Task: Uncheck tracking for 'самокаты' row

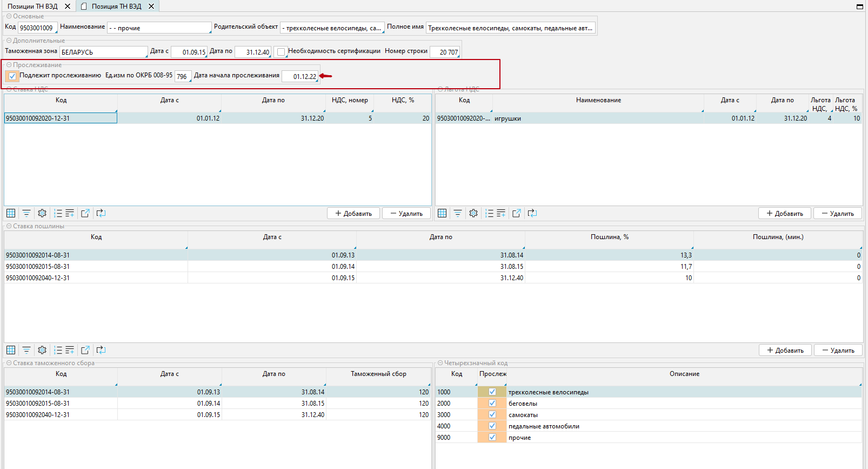Action: 492,414
